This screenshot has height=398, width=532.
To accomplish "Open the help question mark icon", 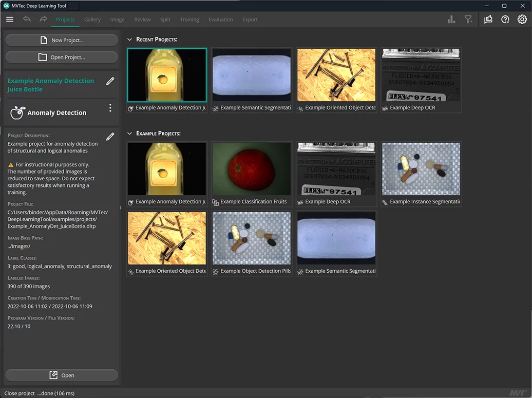I will 505,20.
